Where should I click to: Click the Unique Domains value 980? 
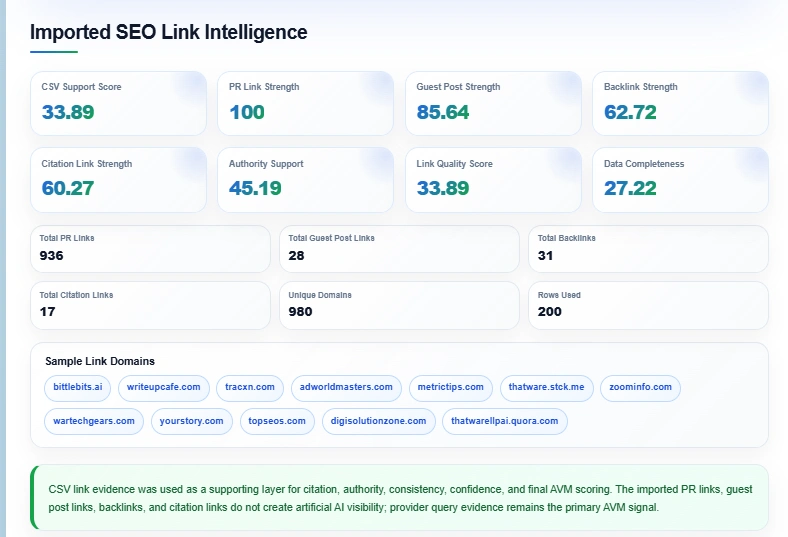point(300,312)
